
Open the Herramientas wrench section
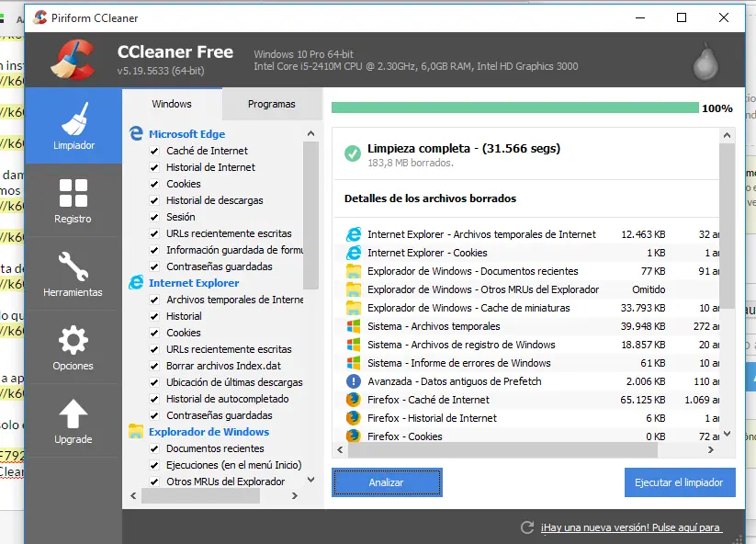pyautogui.click(x=73, y=274)
